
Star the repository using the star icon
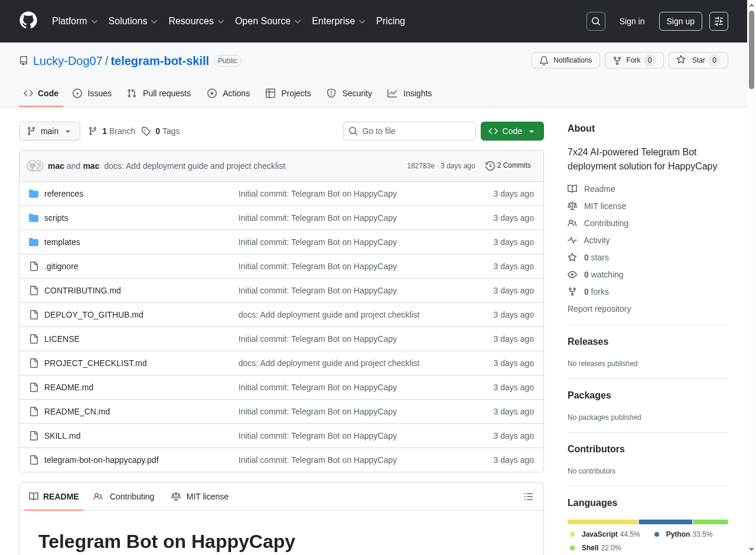[x=680, y=60]
